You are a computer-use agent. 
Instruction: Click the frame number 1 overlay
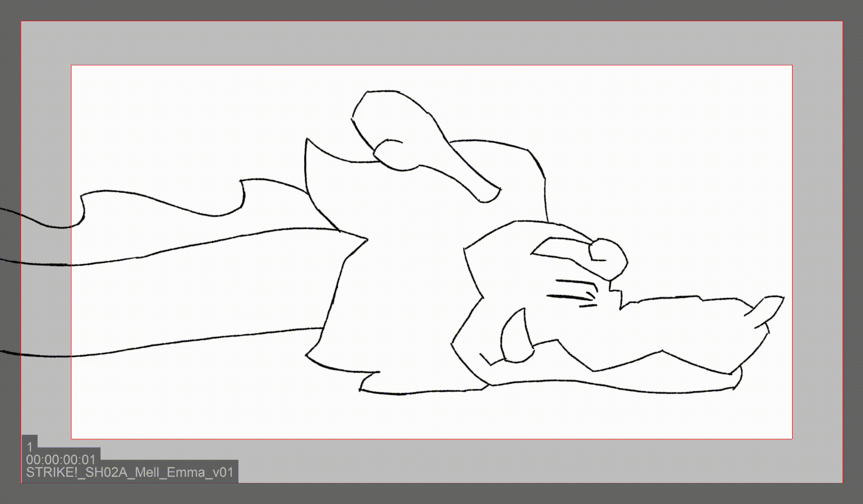(29, 447)
